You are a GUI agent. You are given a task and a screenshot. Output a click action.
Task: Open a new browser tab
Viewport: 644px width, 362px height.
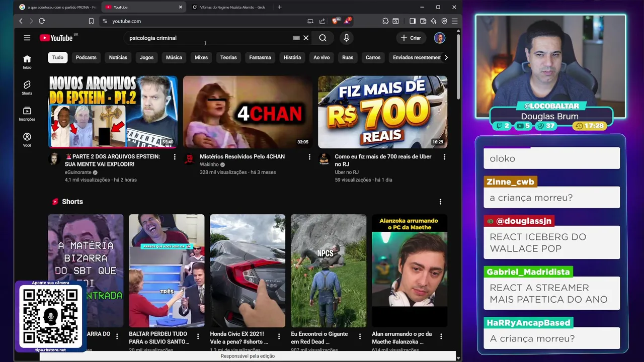coord(280,7)
